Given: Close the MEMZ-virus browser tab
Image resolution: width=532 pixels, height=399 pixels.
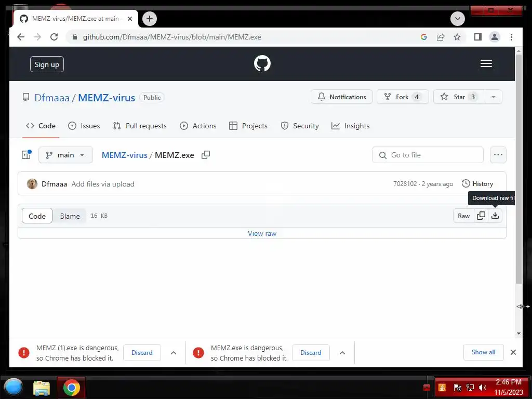Looking at the screenshot, I should (130, 19).
